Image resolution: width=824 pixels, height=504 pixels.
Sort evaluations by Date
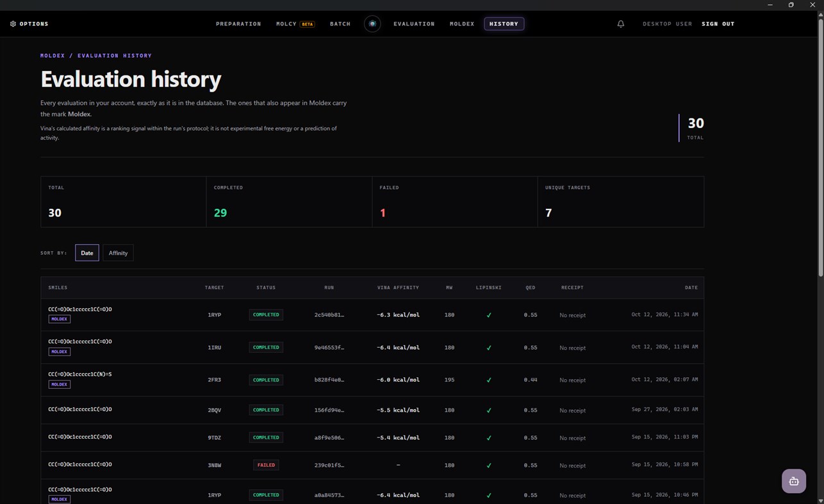click(x=87, y=253)
